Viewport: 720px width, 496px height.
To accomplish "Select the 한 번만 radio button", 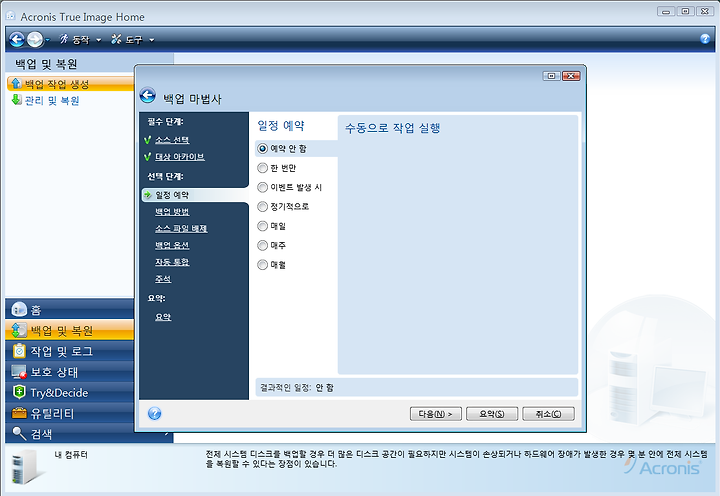I will point(262,168).
